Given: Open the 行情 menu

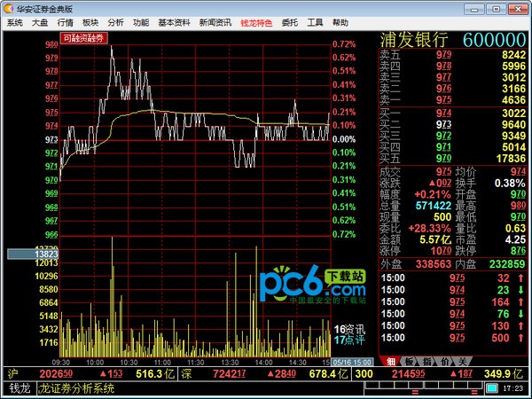Looking at the screenshot, I should click(66, 21).
